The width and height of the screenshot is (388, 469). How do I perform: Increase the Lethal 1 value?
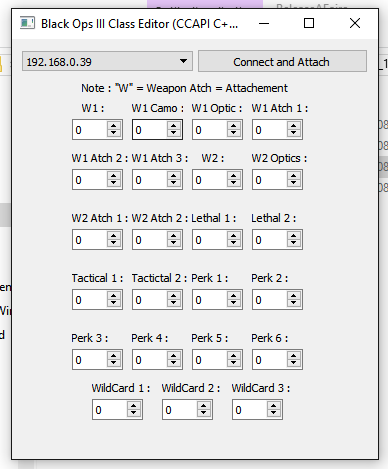point(234,236)
